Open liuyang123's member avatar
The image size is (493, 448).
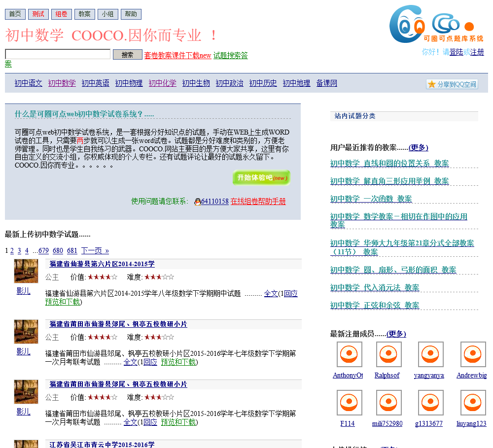click(x=473, y=403)
